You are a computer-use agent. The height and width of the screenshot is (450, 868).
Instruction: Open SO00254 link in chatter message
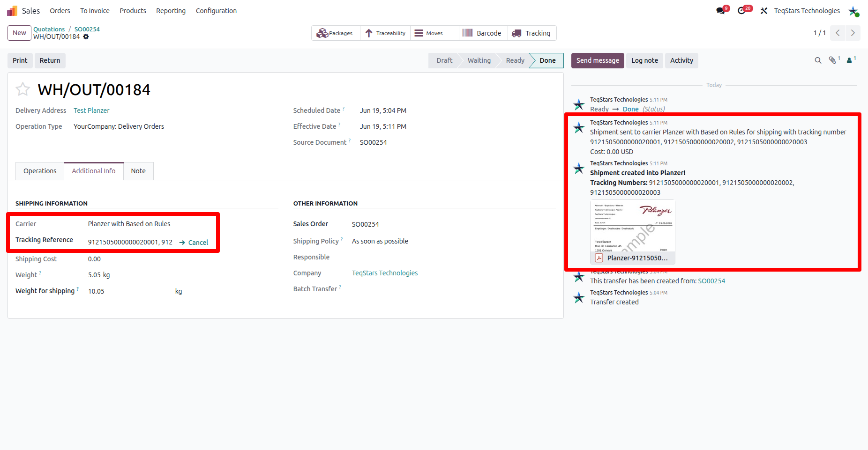(711, 281)
